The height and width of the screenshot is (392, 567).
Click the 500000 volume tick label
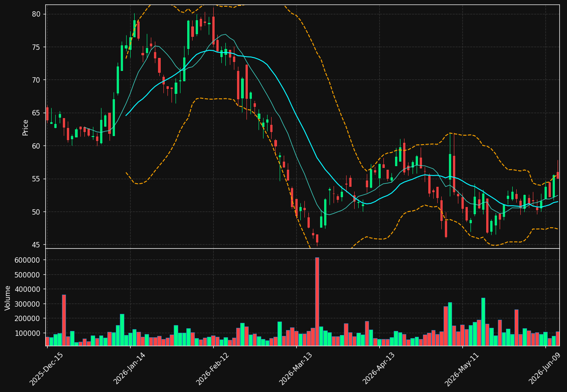[x=28, y=275]
